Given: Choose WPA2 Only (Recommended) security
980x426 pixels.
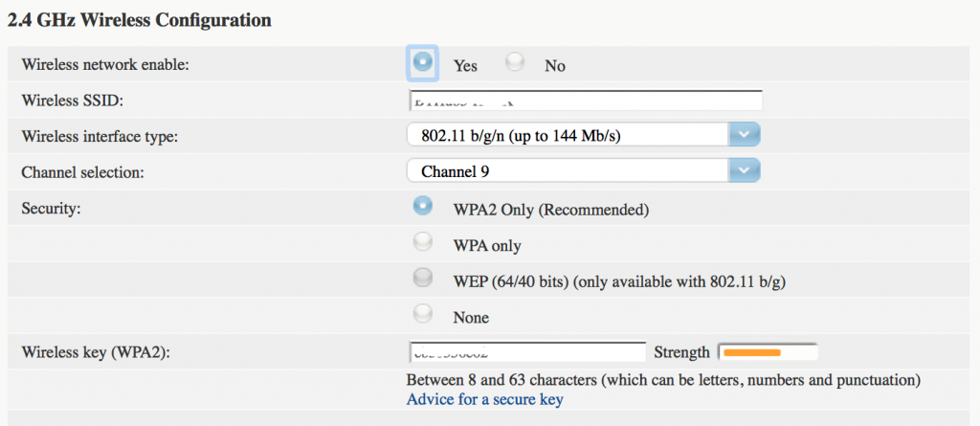Looking at the screenshot, I should click(x=422, y=206).
